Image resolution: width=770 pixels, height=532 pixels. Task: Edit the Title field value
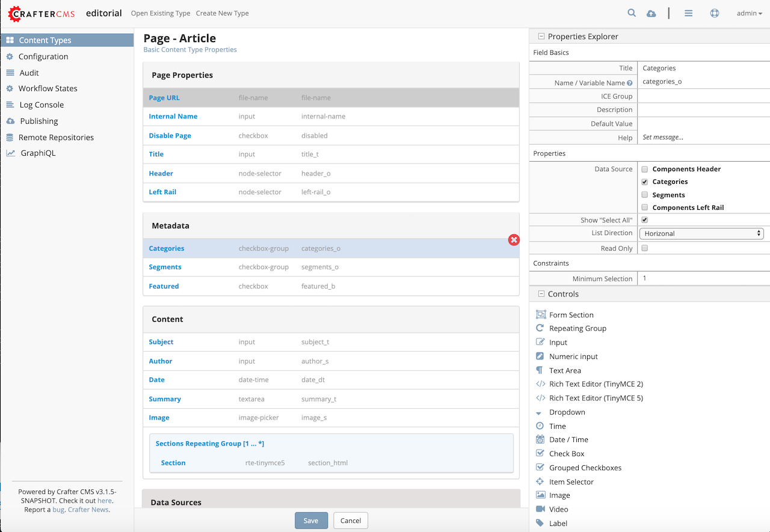tap(704, 69)
